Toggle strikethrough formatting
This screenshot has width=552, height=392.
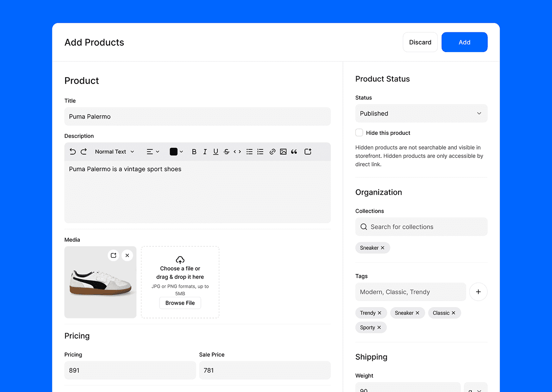click(x=226, y=152)
